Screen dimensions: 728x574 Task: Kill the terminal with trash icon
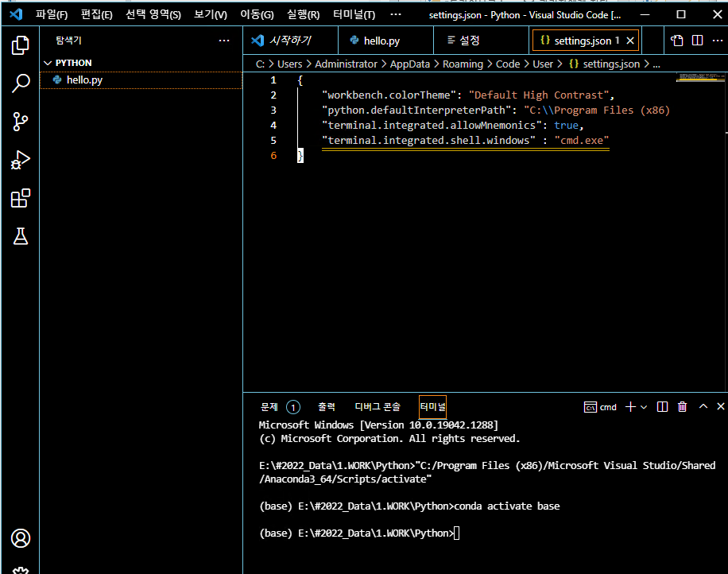(x=682, y=407)
